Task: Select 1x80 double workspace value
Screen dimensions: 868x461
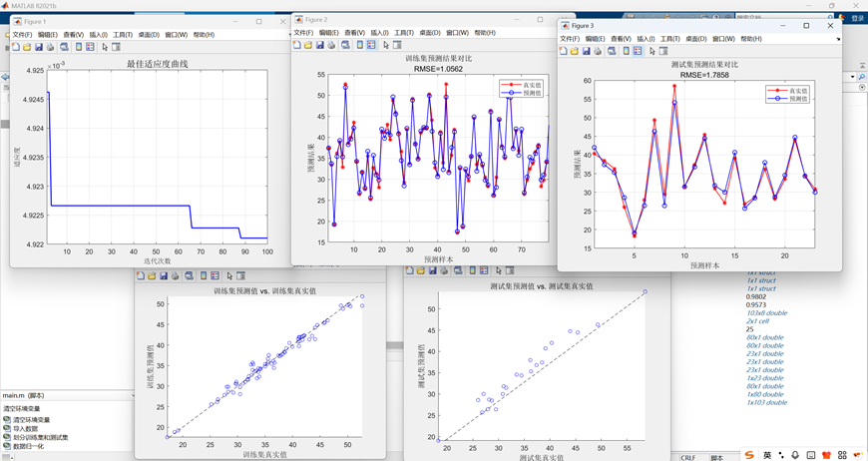Action: point(765,394)
